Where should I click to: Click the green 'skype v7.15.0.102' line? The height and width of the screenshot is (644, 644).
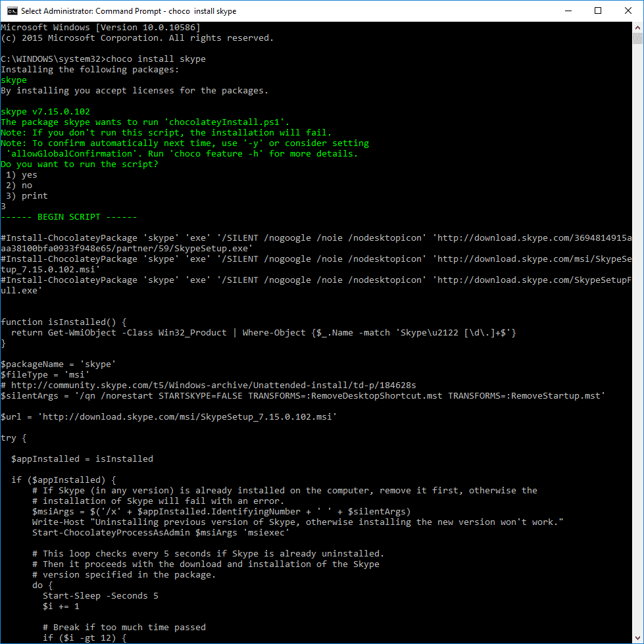(45, 112)
